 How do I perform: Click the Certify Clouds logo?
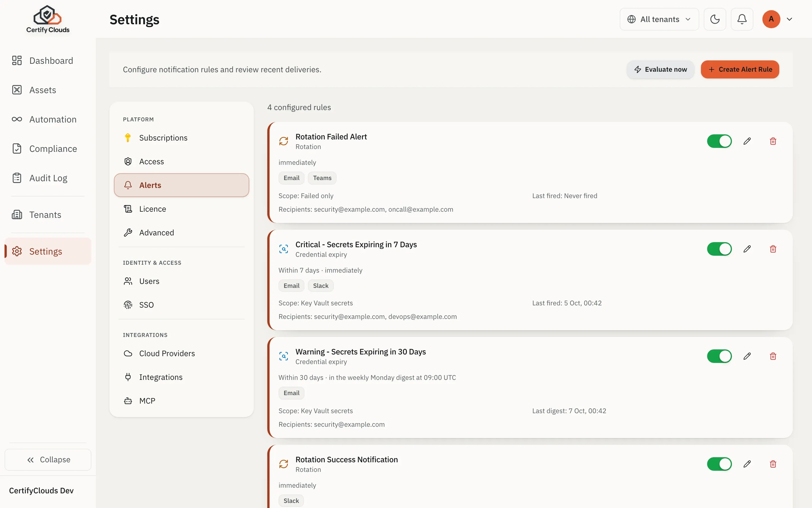[48, 19]
